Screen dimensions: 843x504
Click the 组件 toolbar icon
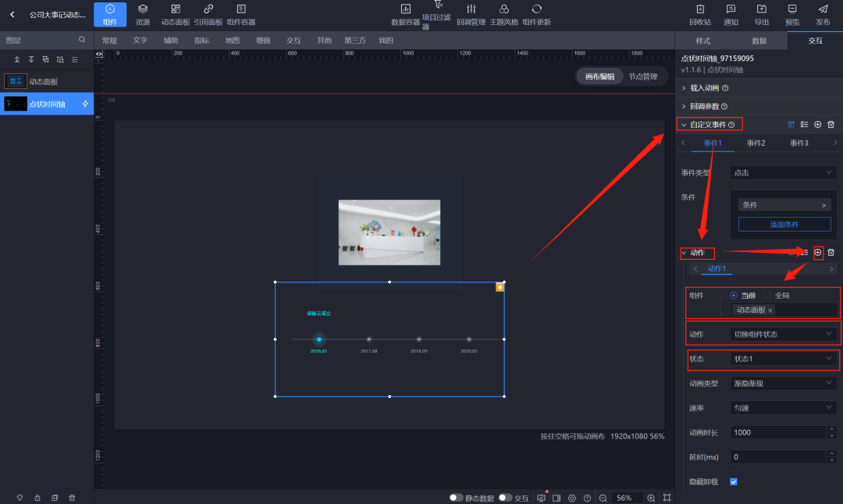coord(110,14)
